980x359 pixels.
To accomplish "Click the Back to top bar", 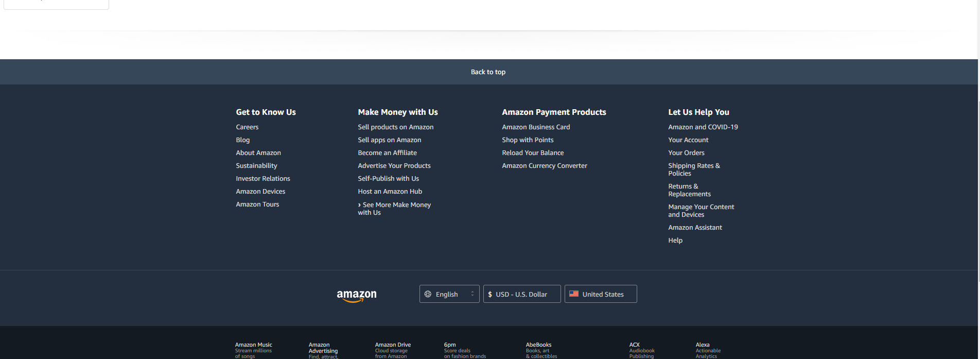I will (488, 72).
